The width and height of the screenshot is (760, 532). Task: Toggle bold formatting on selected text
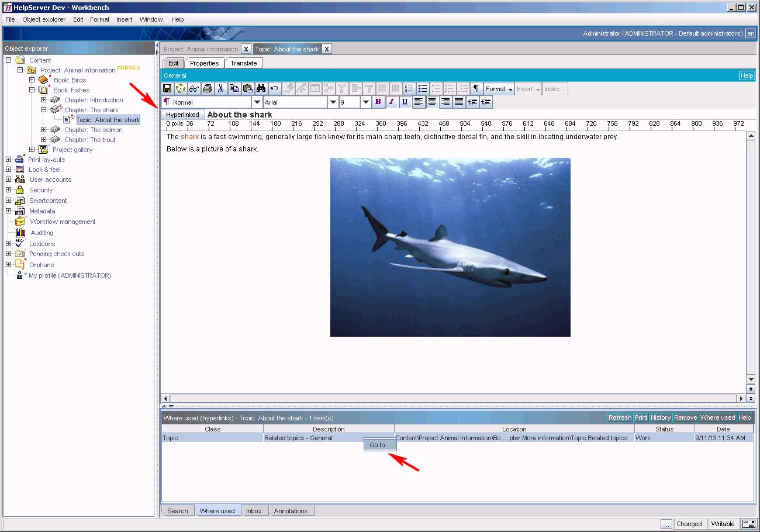tap(378, 101)
